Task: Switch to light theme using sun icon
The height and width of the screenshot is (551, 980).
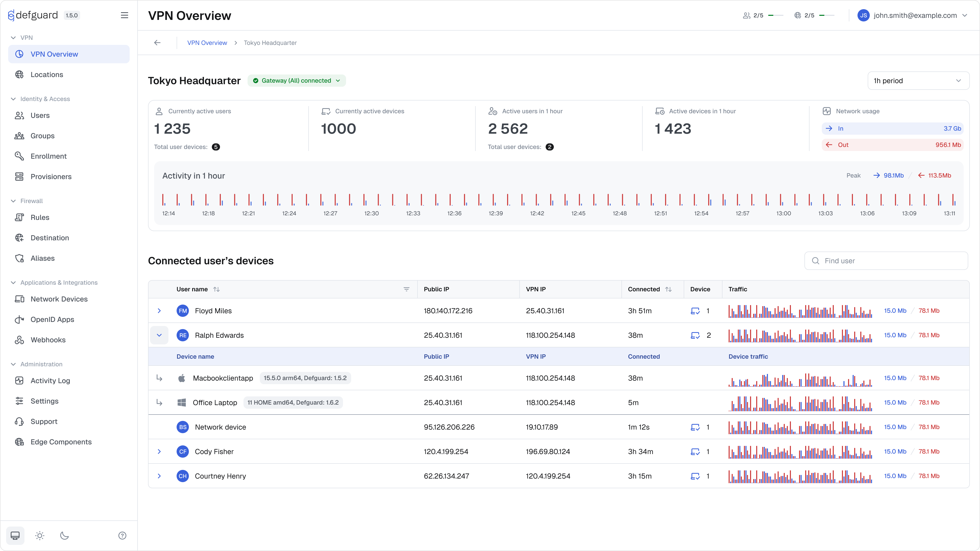Action: click(40, 535)
